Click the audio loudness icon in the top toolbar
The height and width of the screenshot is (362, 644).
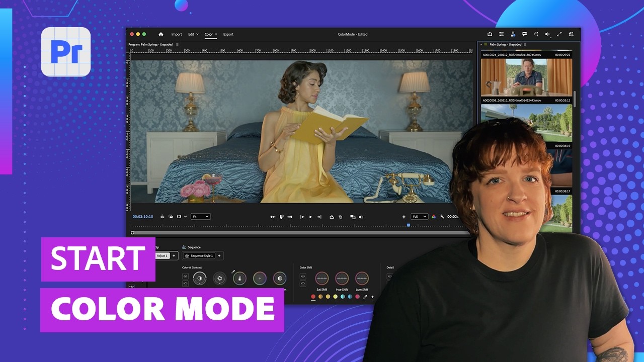(547, 34)
